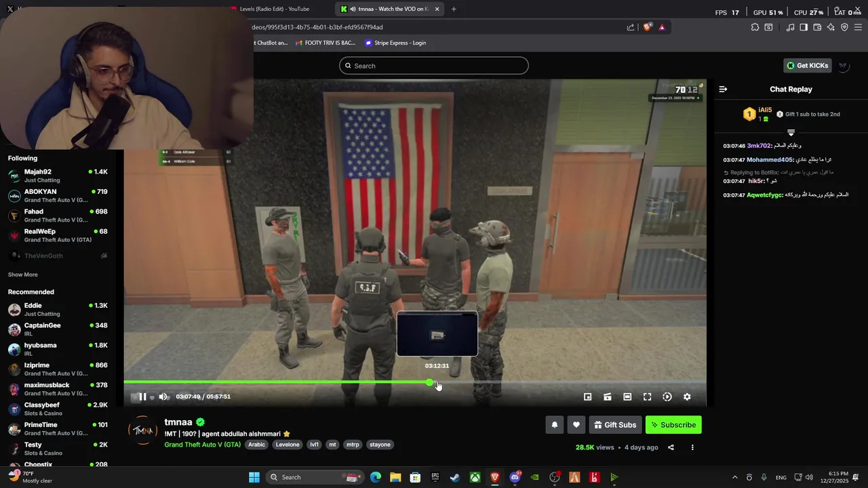Pause the VOD playback
The image size is (868, 488).
pyautogui.click(x=142, y=396)
